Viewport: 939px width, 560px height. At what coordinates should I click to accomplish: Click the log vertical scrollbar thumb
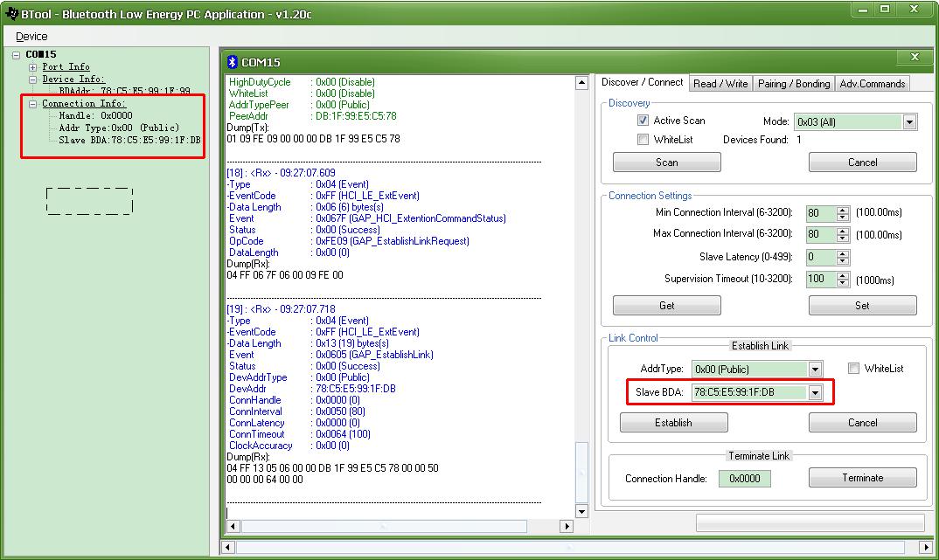581,473
